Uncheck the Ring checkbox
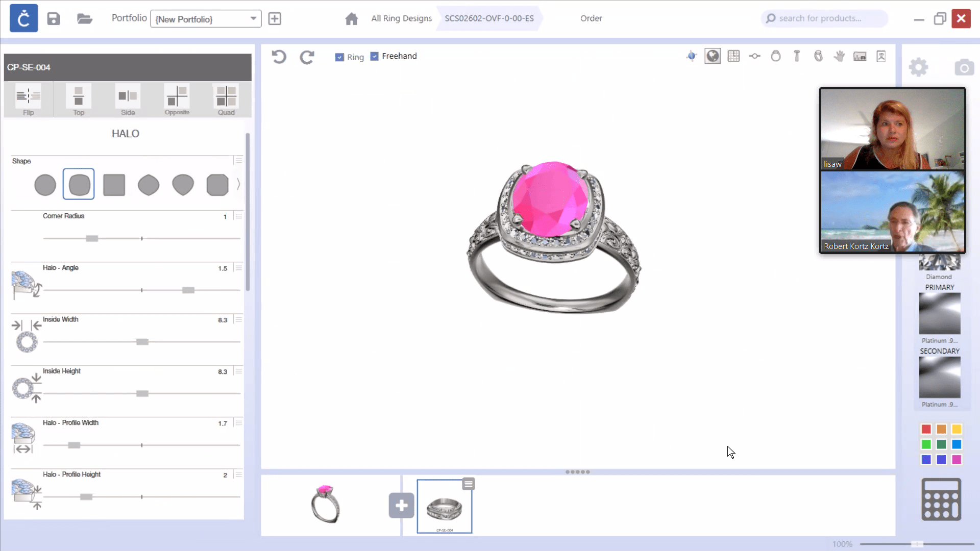 (x=339, y=57)
